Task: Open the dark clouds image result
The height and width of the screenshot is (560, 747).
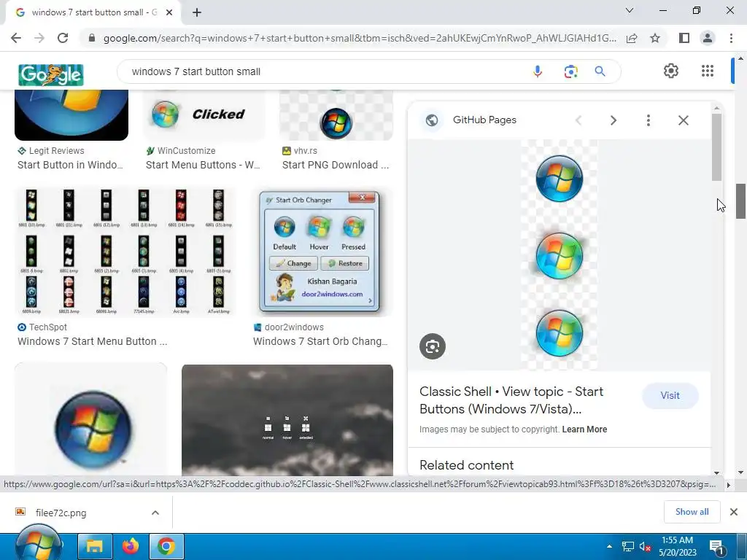Action: click(287, 420)
